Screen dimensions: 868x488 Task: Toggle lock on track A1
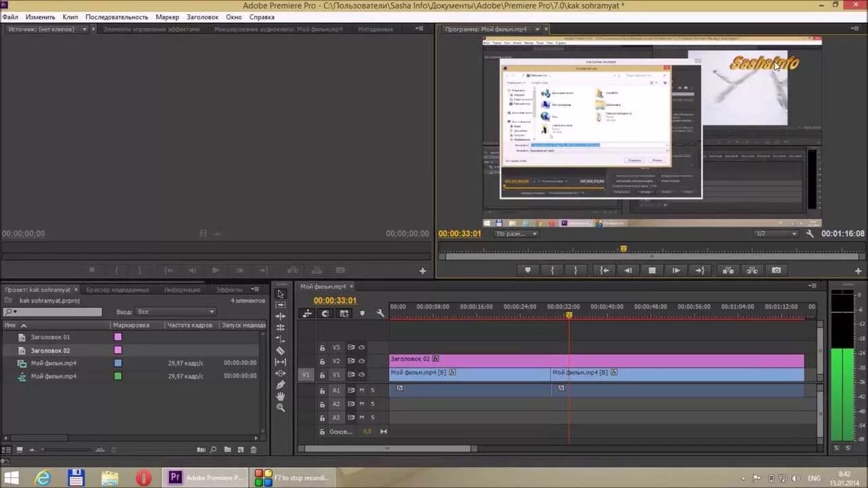[x=322, y=390]
